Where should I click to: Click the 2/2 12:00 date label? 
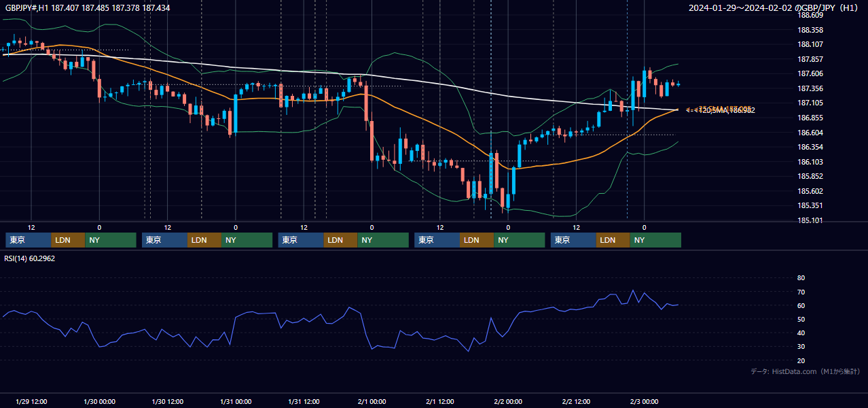[x=577, y=401]
